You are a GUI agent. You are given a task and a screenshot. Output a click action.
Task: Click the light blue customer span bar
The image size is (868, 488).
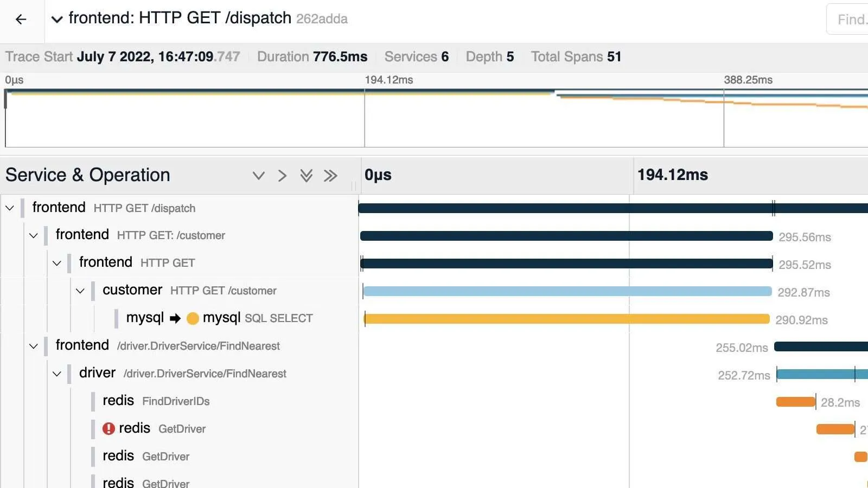tap(567, 292)
